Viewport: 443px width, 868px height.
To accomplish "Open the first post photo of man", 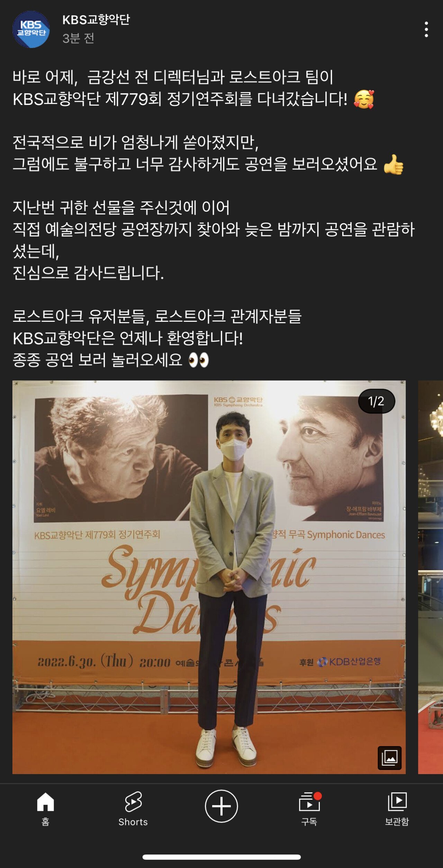I will click(209, 577).
